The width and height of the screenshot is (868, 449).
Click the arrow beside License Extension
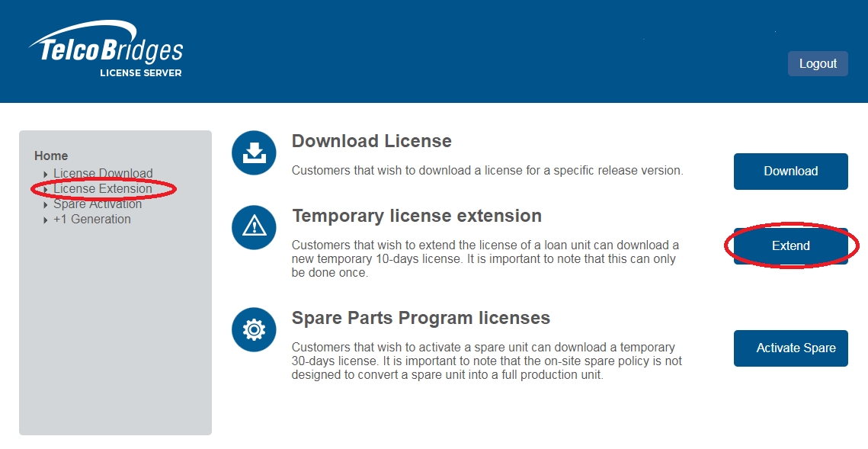46,190
